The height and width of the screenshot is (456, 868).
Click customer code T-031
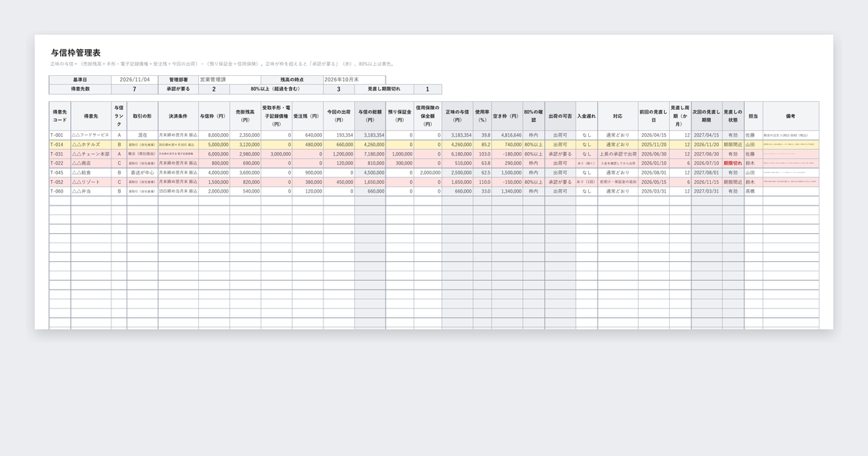(x=60, y=154)
